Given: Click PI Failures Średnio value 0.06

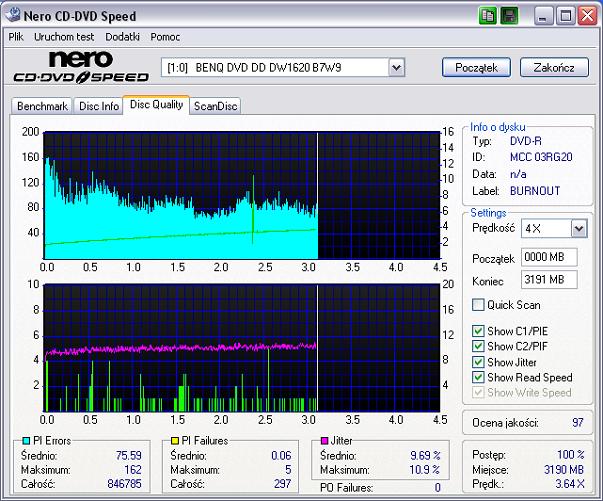Looking at the screenshot, I should [x=281, y=456].
